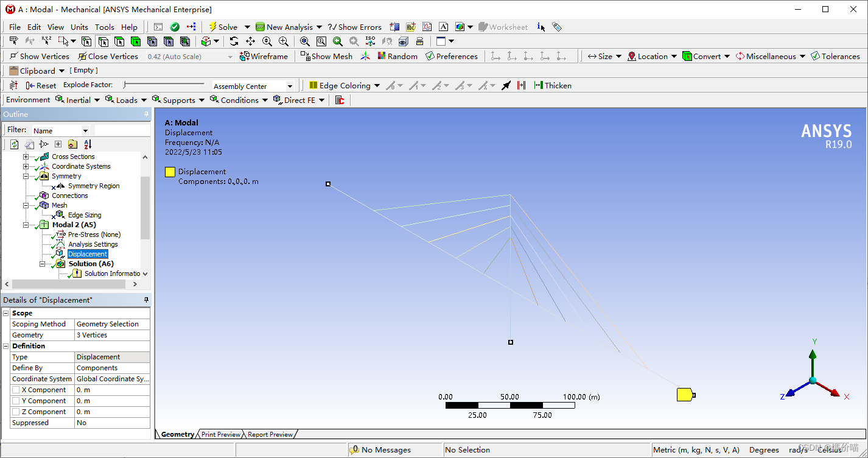
Task: Click the Rotate view tool icon
Action: tap(234, 41)
